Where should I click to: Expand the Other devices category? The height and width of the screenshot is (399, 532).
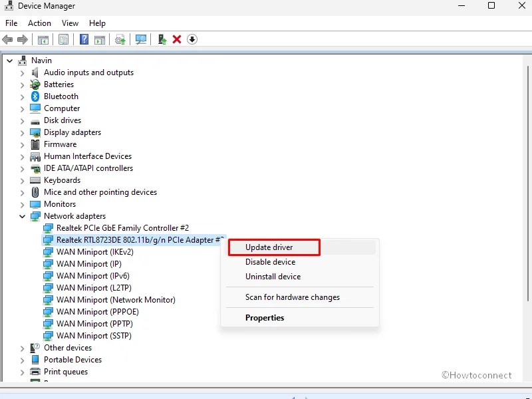[22, 347]
